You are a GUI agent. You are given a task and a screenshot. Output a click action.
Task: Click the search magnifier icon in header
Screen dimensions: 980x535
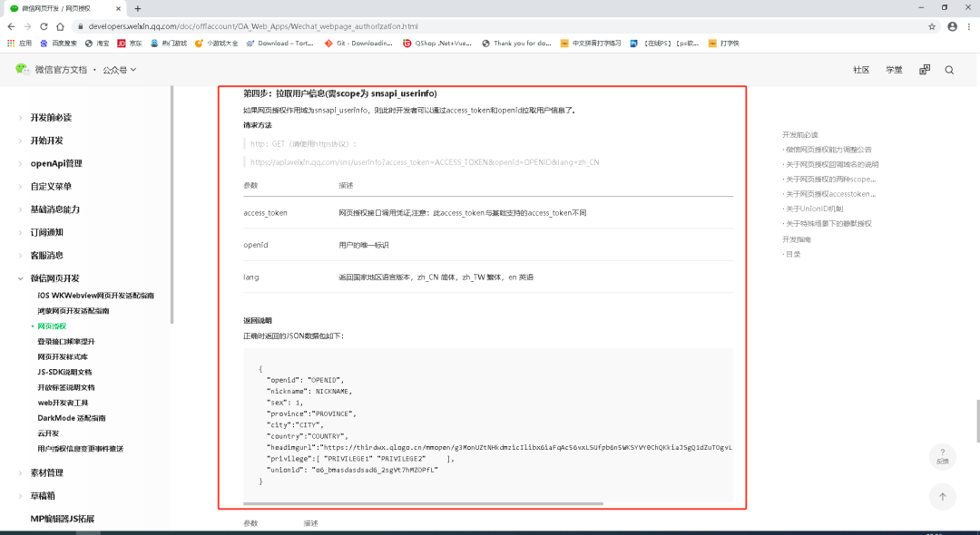point(949,70)
